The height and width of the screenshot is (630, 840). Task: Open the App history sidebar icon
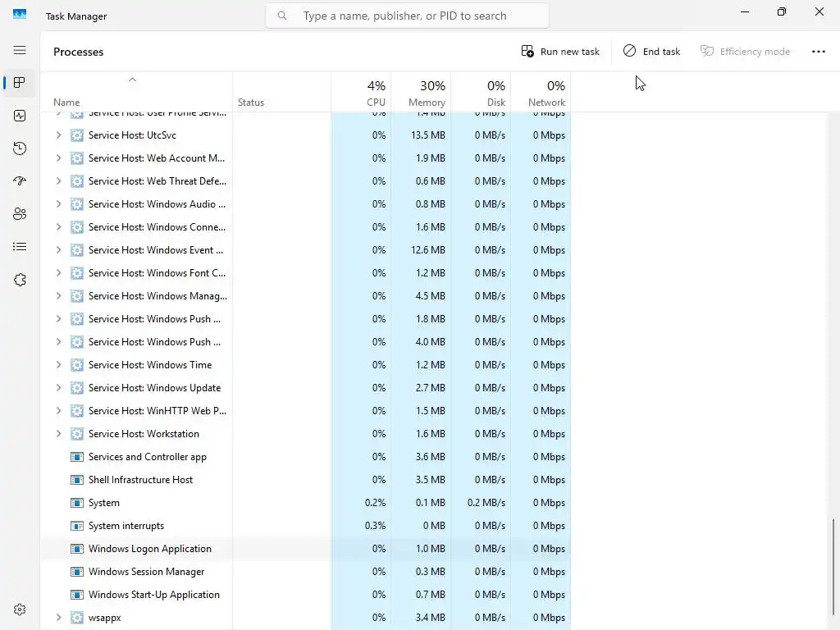pyautogui.click(x=20, y=148)
